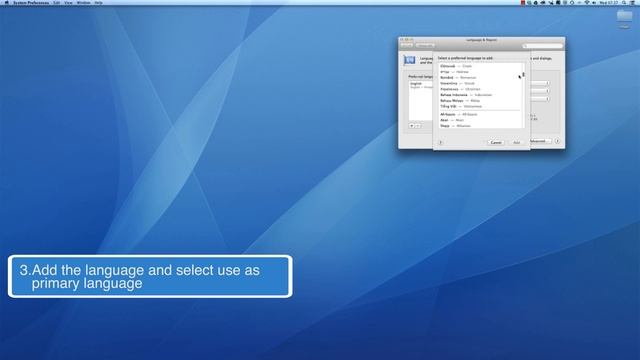640x360 pixels.
Task: Select the Vietnamese language row
Action: point(480,106)
